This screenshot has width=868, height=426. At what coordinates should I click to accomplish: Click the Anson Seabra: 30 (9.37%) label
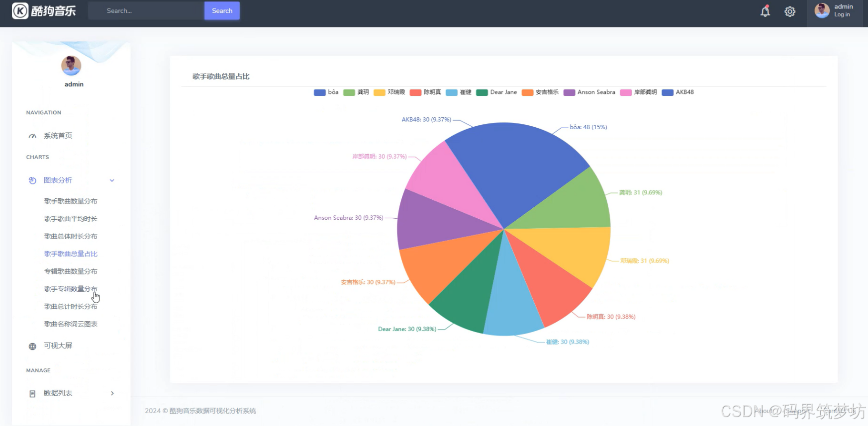348,218
